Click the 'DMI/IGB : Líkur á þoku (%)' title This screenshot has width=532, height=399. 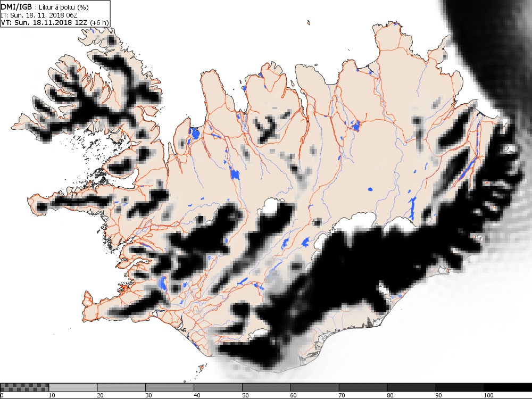pos(45,7)
